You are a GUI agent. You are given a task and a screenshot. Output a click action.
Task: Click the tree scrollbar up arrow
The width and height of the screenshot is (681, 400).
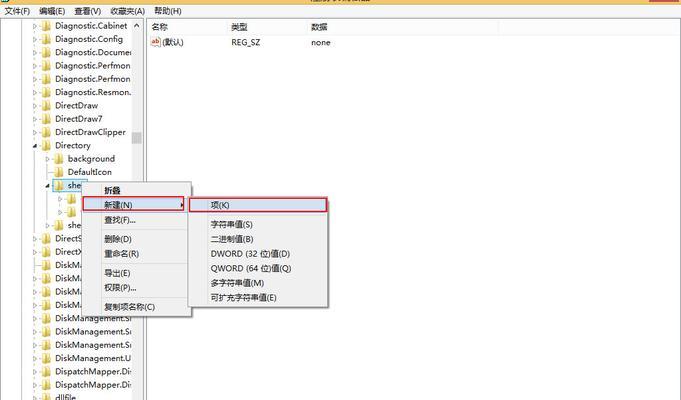click(x=137, y=26)
